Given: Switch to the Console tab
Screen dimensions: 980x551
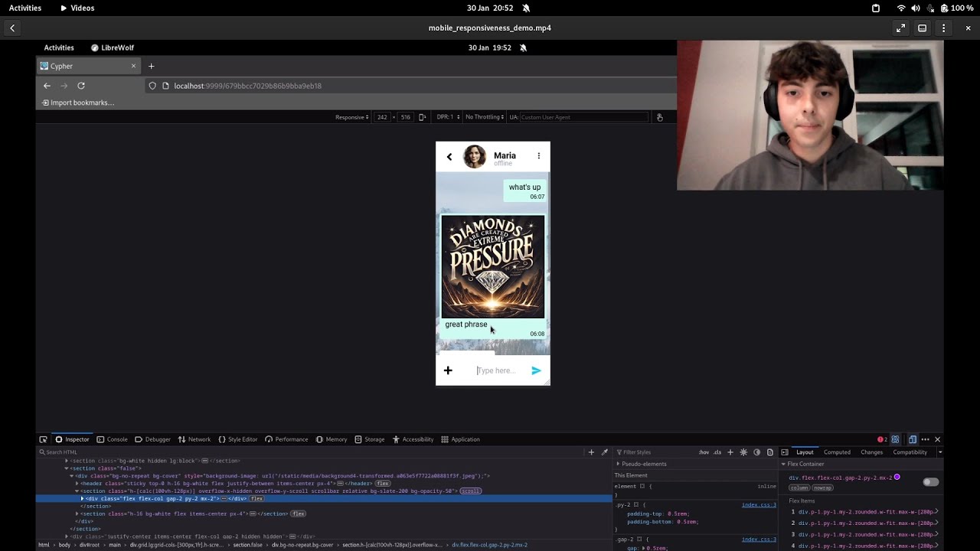Looking at the screenshot, I should tap(112, 439).
